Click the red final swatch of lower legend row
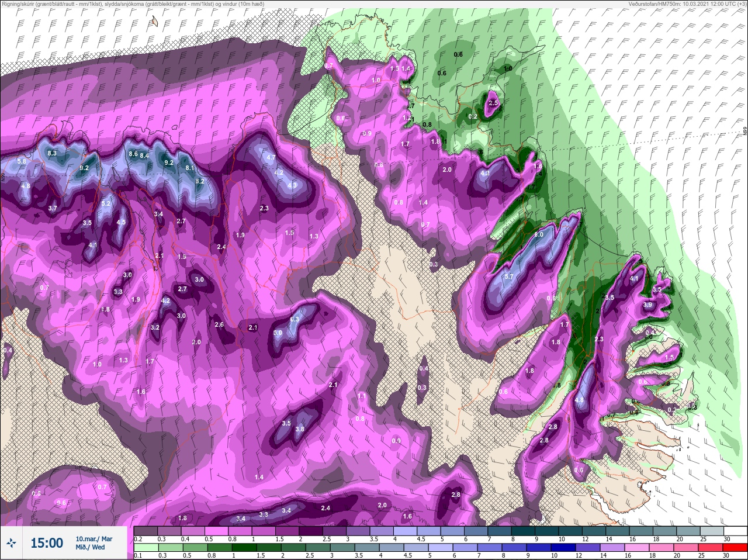The width and height of the screenshot is (748, 560). [735, 548]
